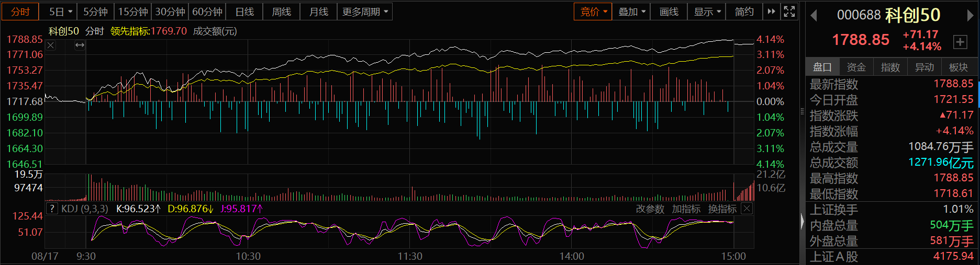
Task: Click 总成交量 value 1084.76万手
Action: (x=941, y=147)
